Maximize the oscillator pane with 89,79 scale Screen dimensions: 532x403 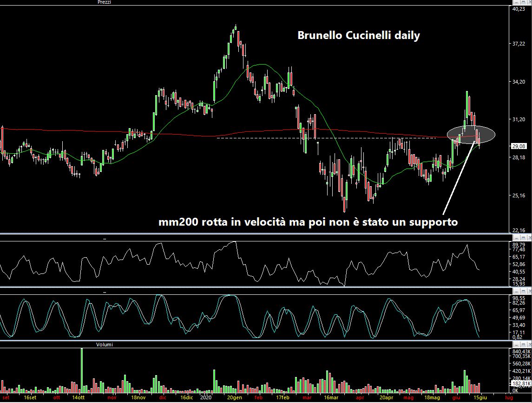pyautogui.click(x=523, y=238)
